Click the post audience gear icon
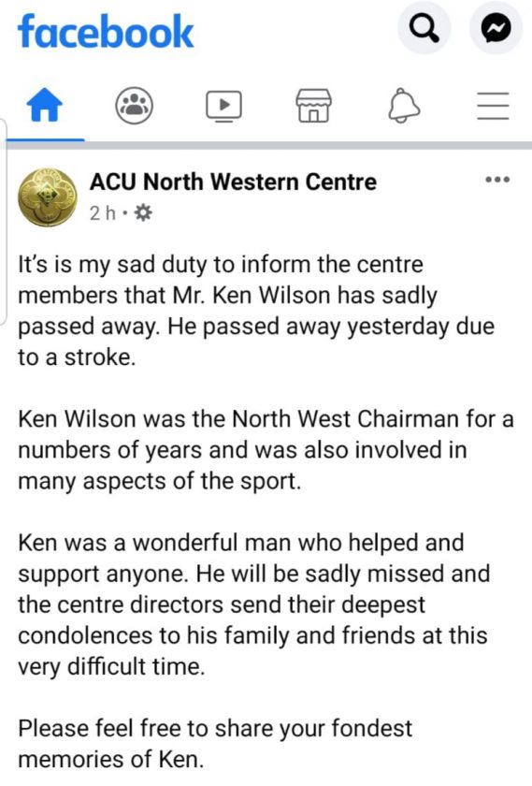 click(x=143, y=213)
